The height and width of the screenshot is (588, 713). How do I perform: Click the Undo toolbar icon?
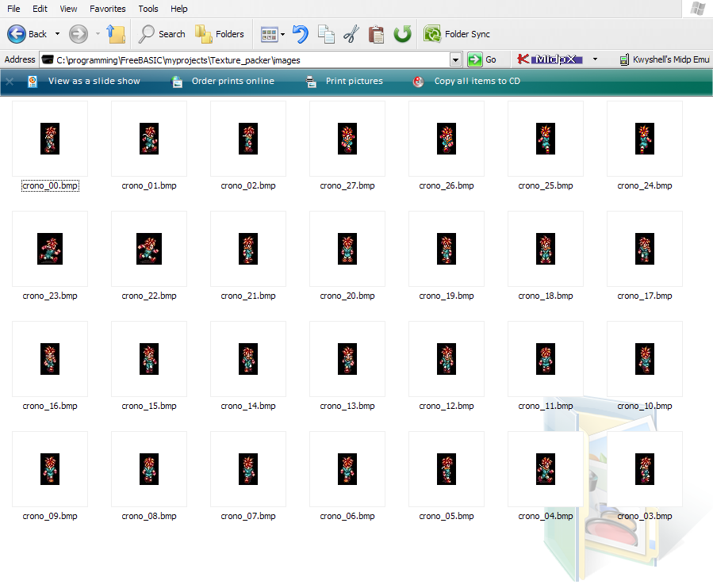pos(300,34)
